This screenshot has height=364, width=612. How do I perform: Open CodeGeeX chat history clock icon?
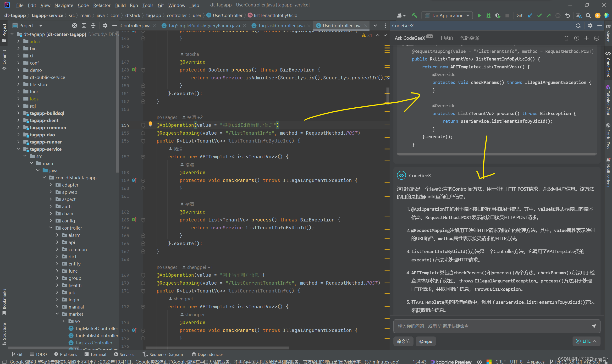(576, 38)
